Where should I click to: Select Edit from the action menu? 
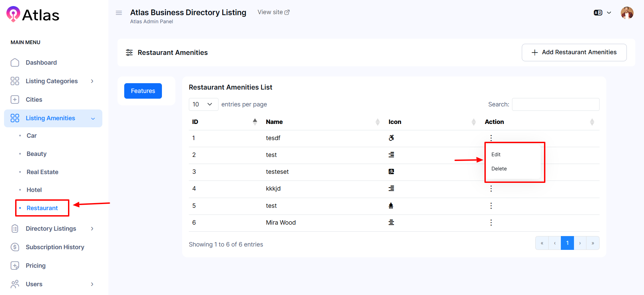[x=496, y=155]
